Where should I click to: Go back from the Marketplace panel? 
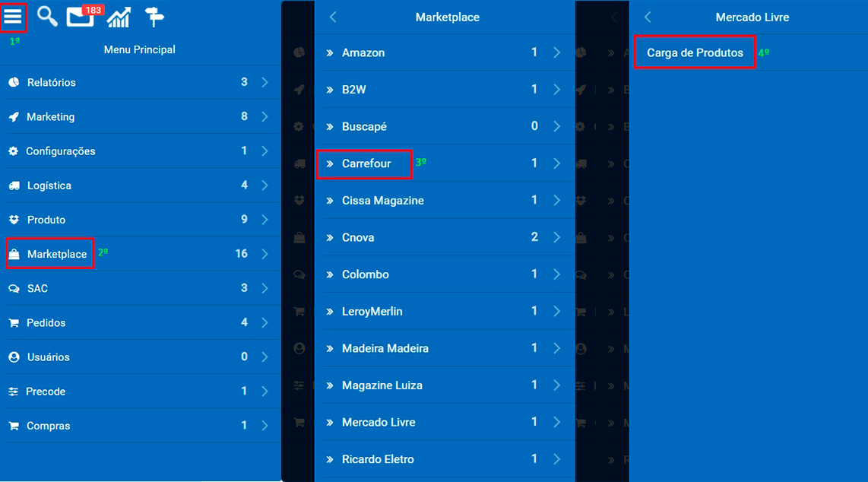click(x=333, y=17)
